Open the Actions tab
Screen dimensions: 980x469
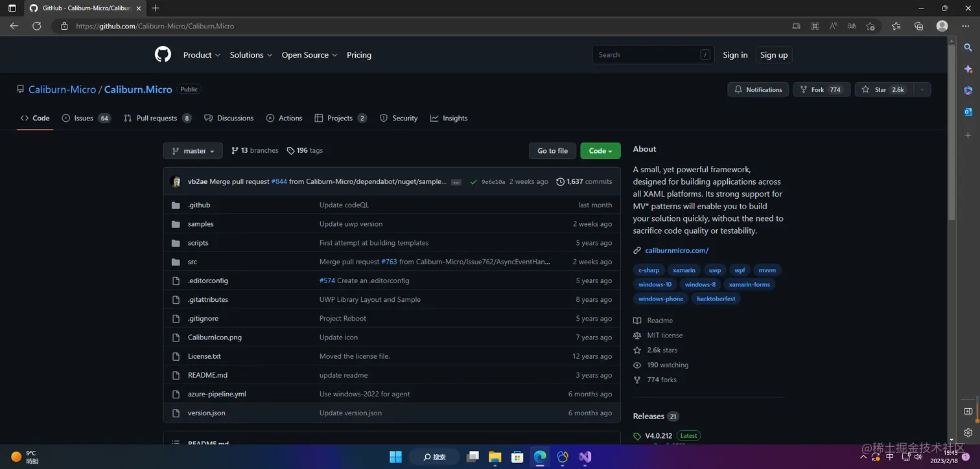pyautogui.click(x=284, y=118)
